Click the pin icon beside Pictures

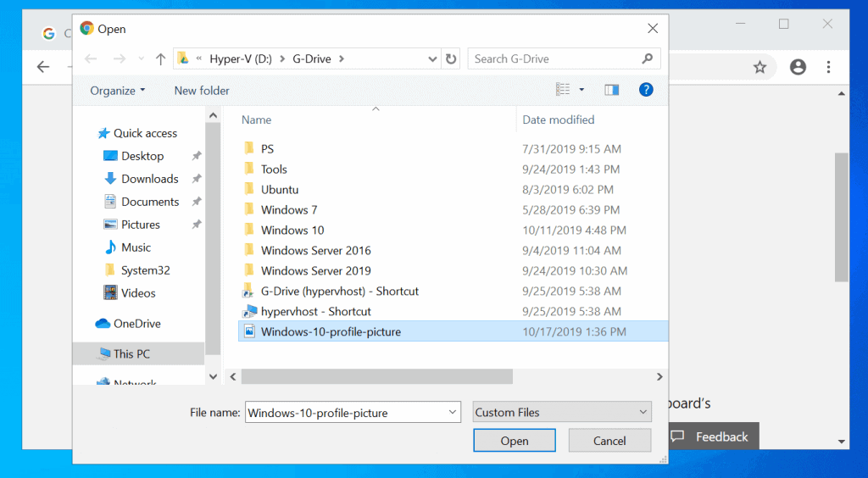coord(196,225)
